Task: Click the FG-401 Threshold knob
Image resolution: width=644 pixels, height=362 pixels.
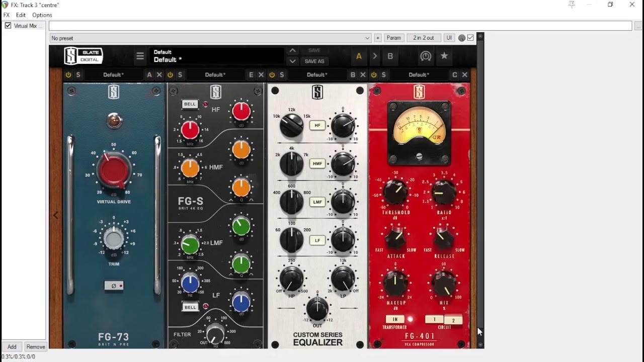Action: pos(395,193)
